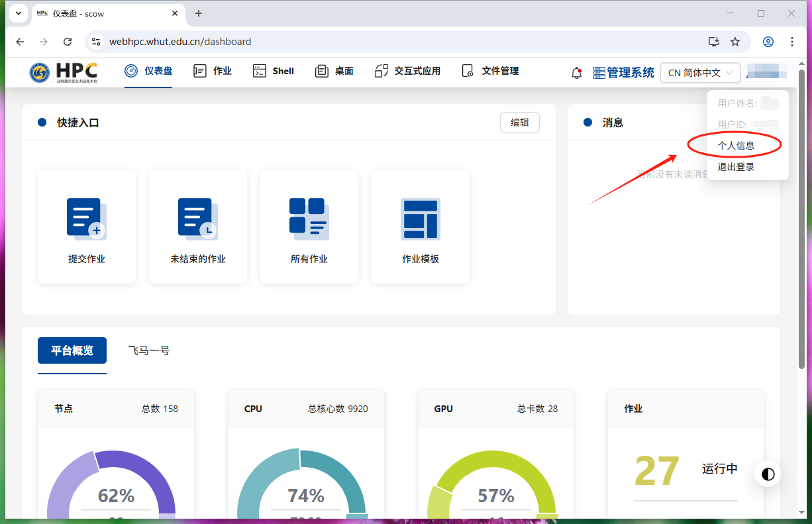812x524 pixels.
Task: Open the 管理系统 management system link
Action: tap(624, 73)
